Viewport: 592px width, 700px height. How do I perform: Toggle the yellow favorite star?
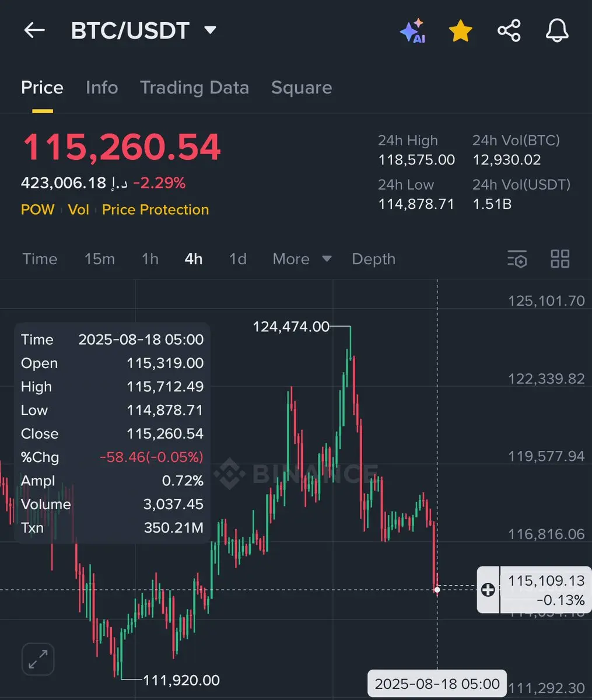(x=461, y=31)
